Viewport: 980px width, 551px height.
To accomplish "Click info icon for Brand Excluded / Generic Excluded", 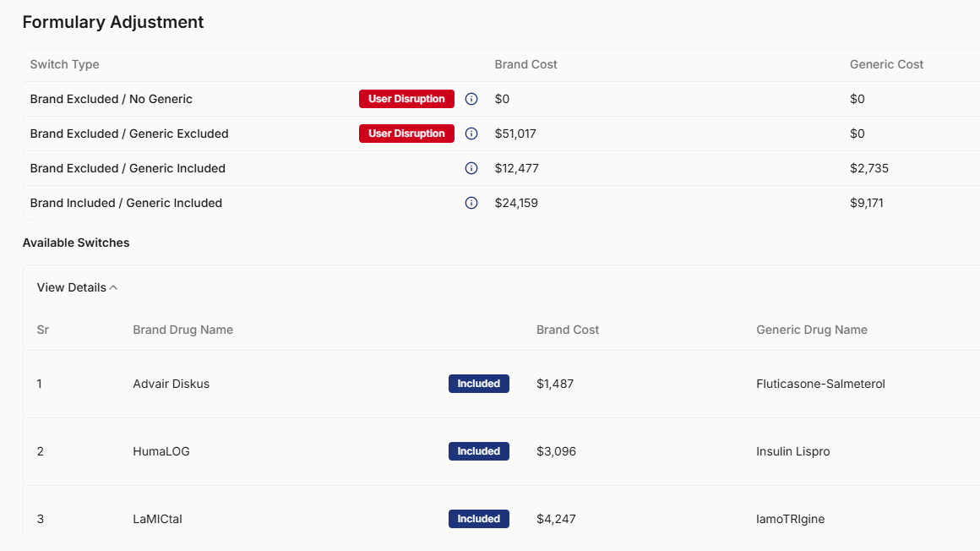I will pos(471,134).
